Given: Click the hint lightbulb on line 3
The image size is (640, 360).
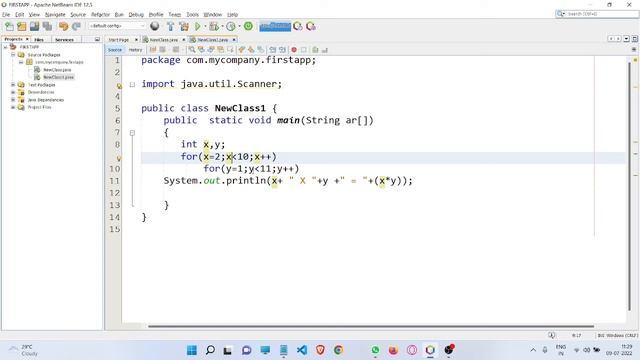Looking at the screenshot, I should (x=119, y=86).
